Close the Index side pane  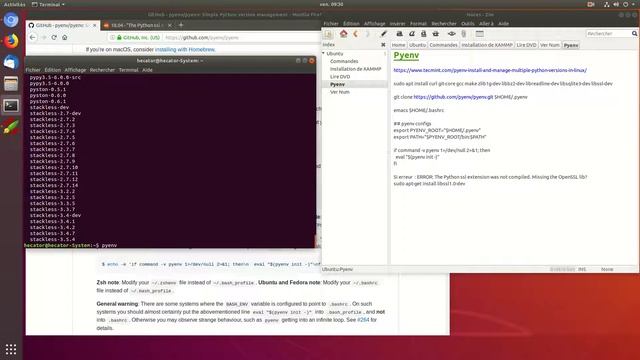point(383,44)
